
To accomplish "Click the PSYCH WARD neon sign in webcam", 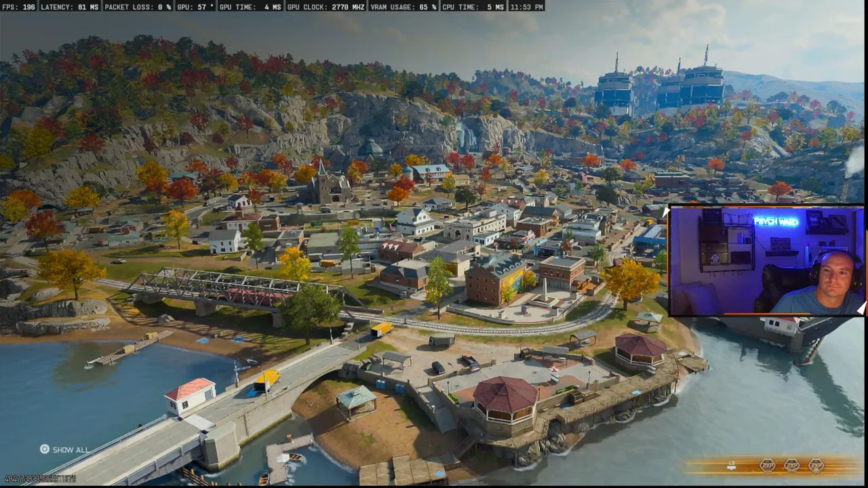I will pos(776,222).
